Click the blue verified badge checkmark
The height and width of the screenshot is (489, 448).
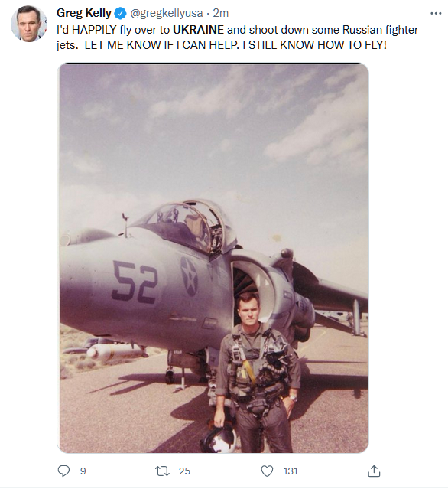click(x=120, y=14)
